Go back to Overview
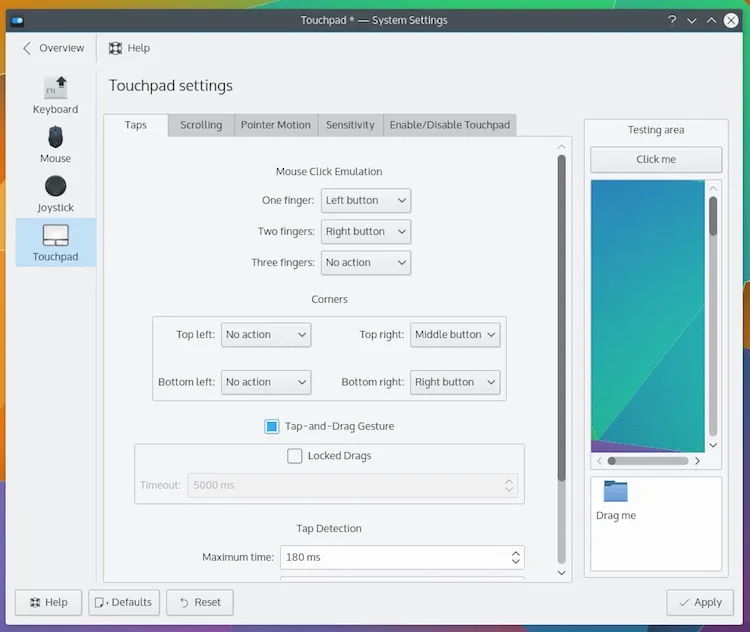 point(53,48)
